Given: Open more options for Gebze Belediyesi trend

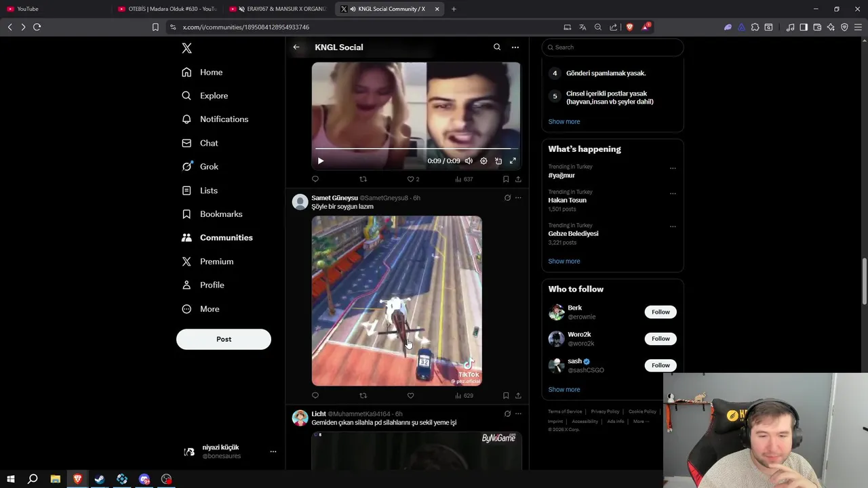Looking at the screenshot, I should point(673,226).
